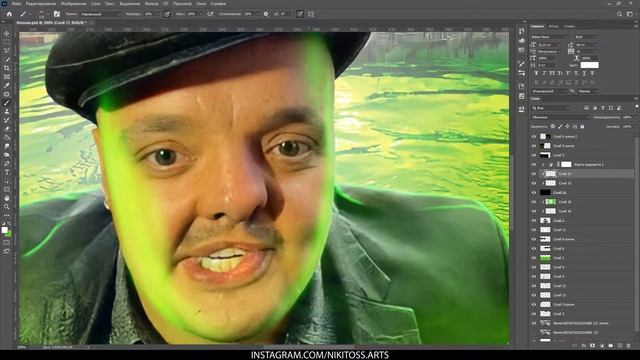
Task: Open the font style dropdown
Action: 586,37
